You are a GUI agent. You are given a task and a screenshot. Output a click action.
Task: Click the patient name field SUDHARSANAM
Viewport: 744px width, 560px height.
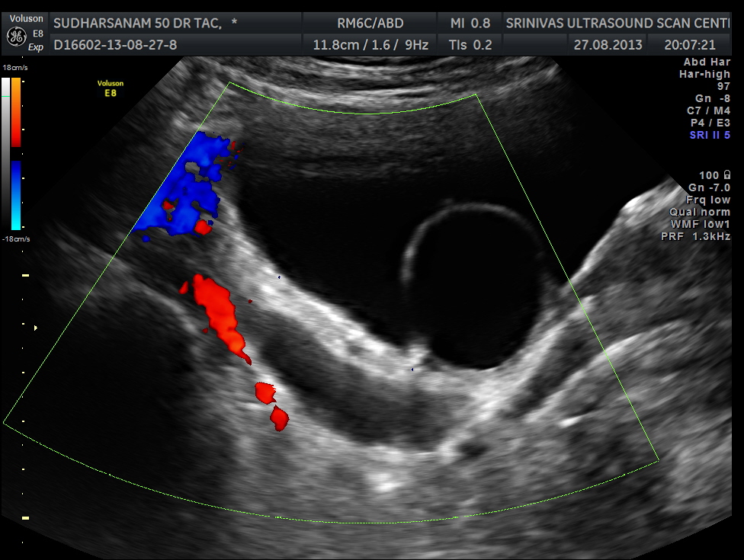[137, 23]
